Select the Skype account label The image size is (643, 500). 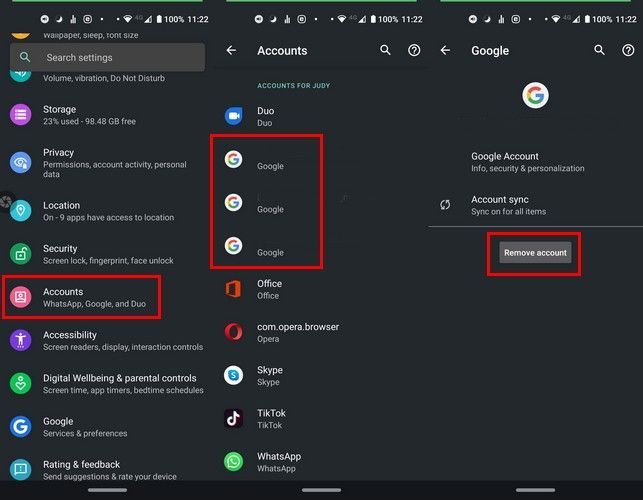[270, 376]
